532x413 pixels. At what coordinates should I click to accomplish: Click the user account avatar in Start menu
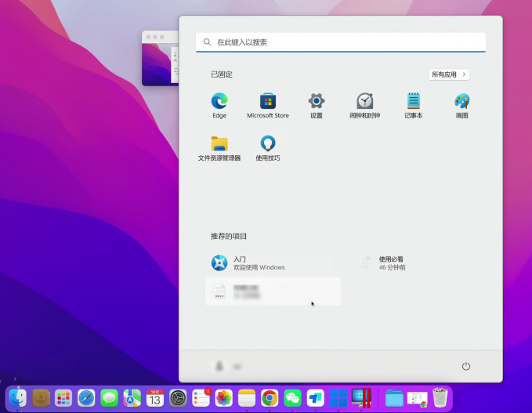pos(219,366)
